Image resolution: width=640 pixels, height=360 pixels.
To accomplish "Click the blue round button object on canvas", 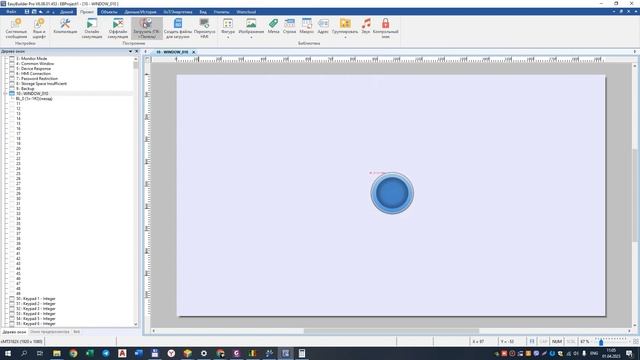I will click(x=392, y=193).
